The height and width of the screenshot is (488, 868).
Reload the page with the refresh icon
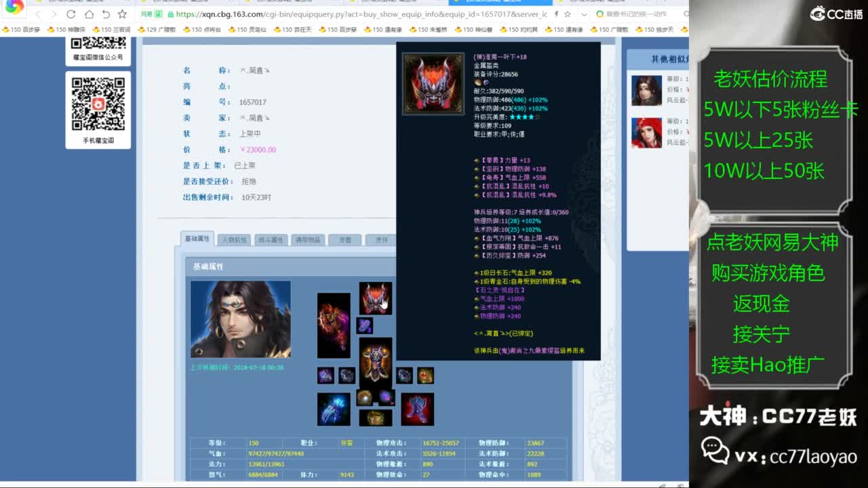71,14
